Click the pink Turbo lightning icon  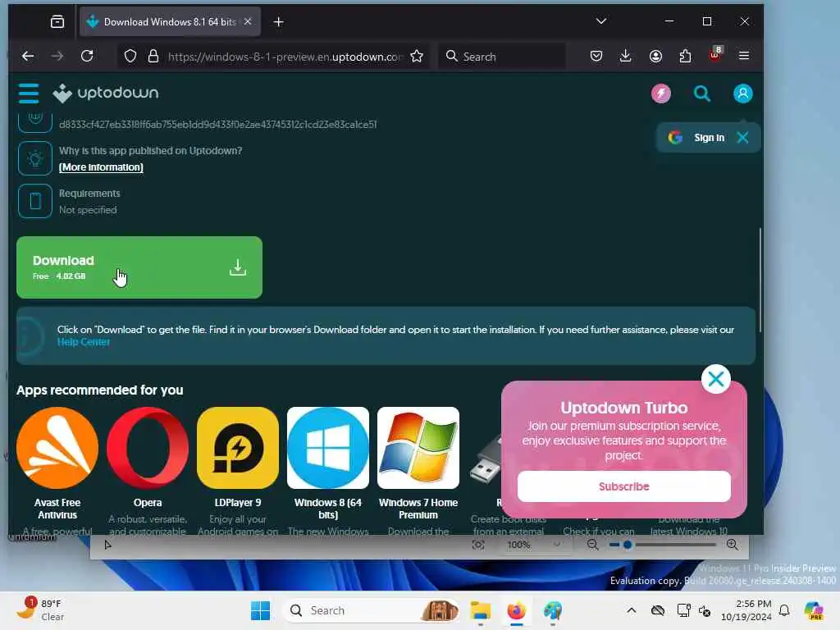click(x=661, y=94)
